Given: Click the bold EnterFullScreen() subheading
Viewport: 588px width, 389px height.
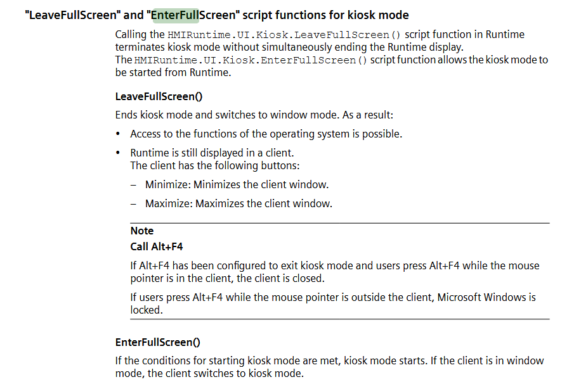Looking at the screenshot, I should tap(157, 342).
